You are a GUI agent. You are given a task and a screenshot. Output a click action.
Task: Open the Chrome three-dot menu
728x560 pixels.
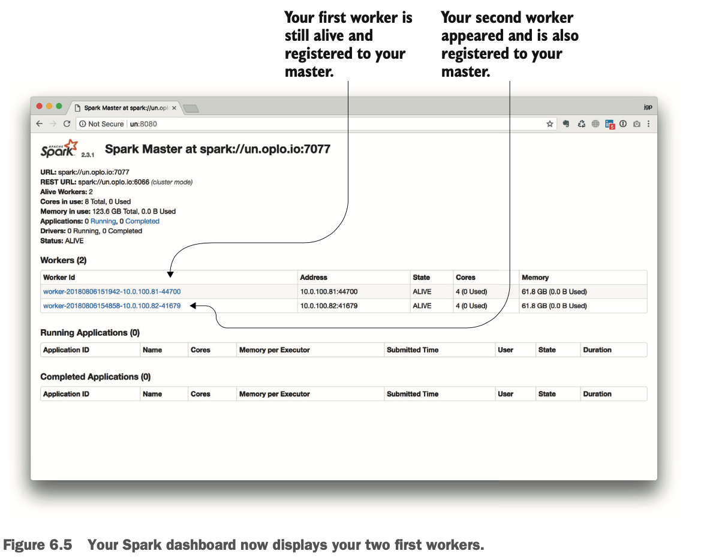tap(649, 124)
